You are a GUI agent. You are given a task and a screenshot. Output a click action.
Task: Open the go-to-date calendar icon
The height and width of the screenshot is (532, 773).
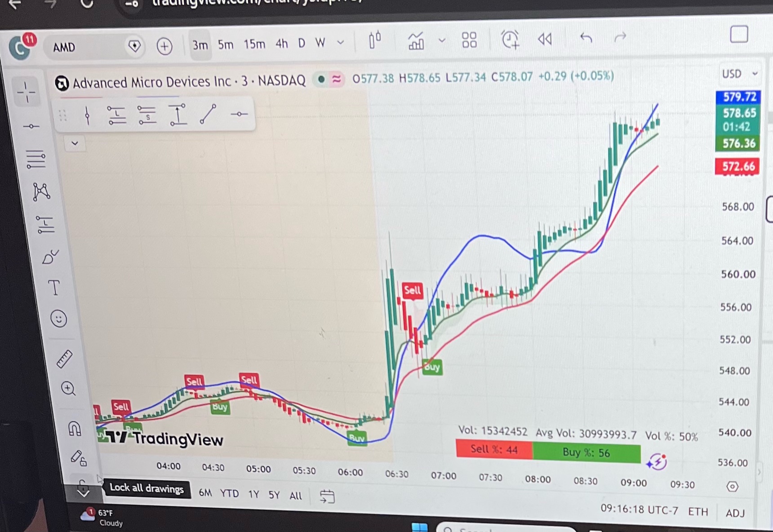[x=327, y=497]
